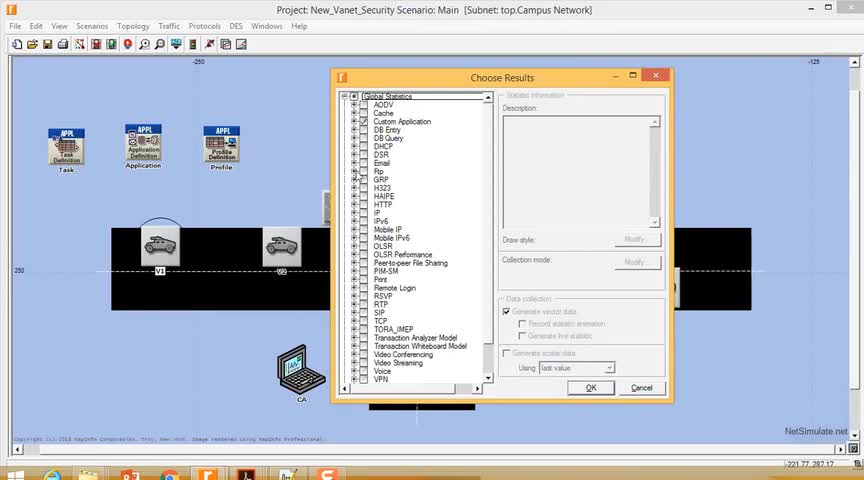Expand the OLSR tree node
The image size is (864, 480).
pyautogui.click(x=354, y=246)
